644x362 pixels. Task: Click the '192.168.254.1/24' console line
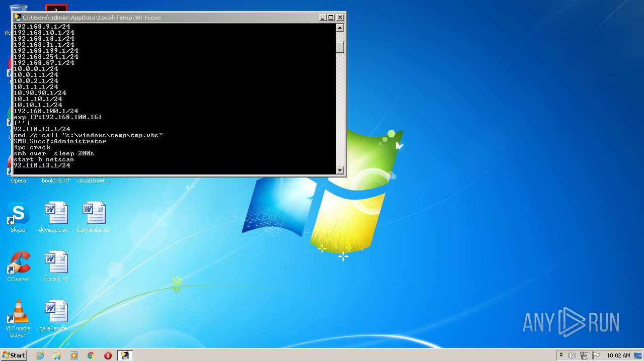(x=46, y=57)
